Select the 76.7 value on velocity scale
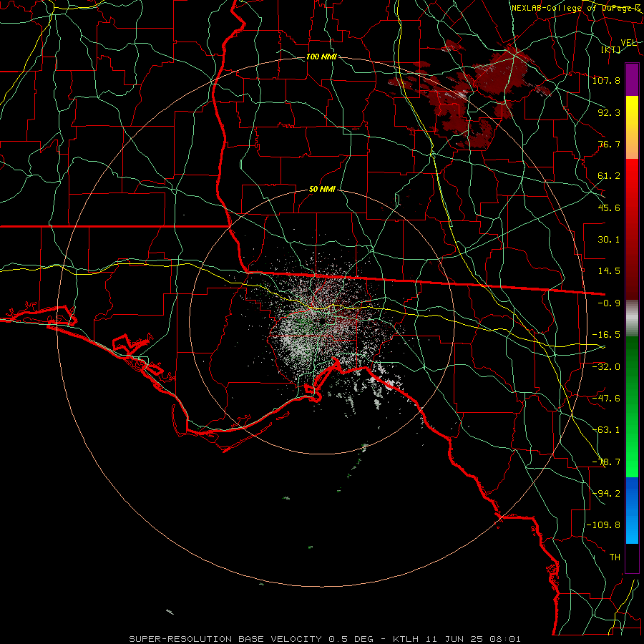The height and width of the screenshot is (644, 644). tap(609, 144)
